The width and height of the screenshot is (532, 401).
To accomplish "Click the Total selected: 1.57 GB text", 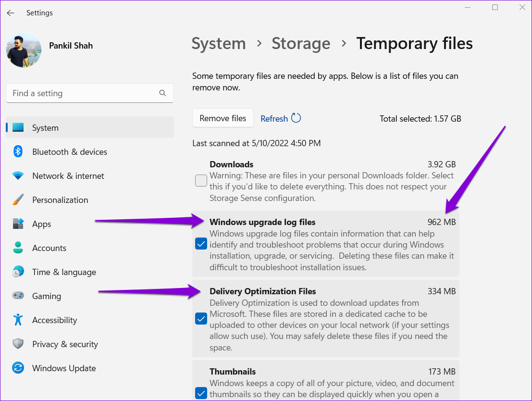I will (421, 118).
